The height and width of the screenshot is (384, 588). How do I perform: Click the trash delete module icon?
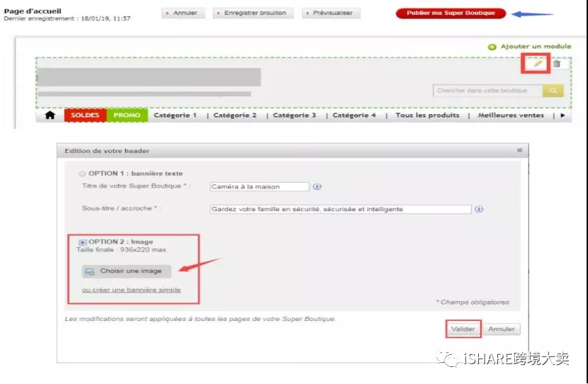557,64
